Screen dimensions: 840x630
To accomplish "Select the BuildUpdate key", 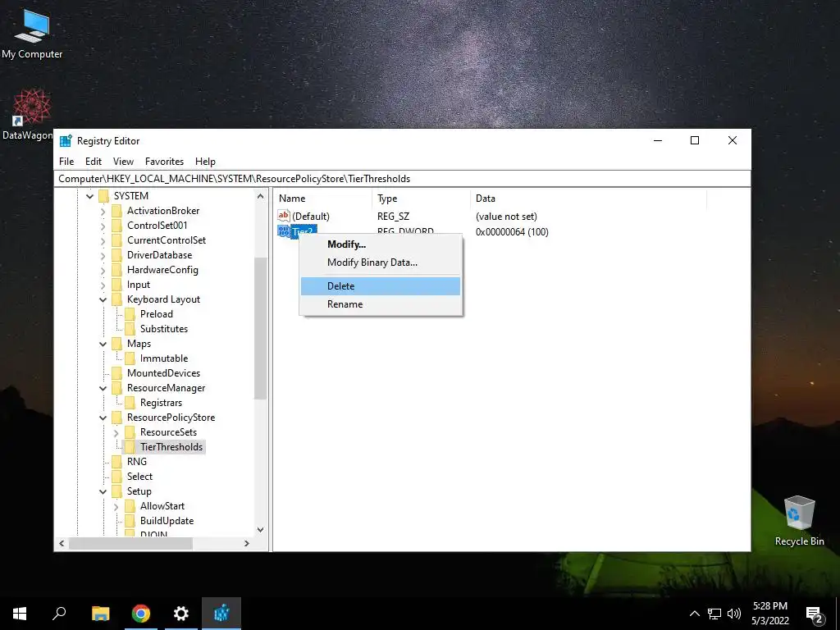I will pos(167,521).
